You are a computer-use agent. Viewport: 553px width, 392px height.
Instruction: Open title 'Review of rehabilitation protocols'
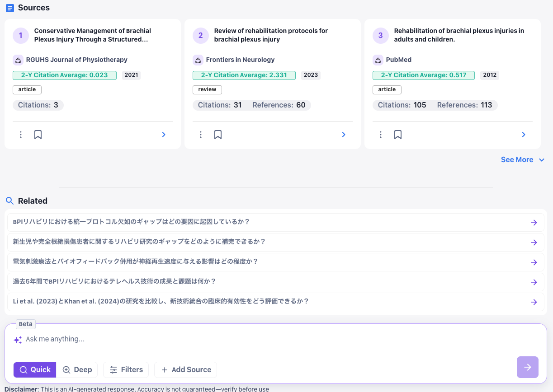pyautogui.click(x=271, y=35)
